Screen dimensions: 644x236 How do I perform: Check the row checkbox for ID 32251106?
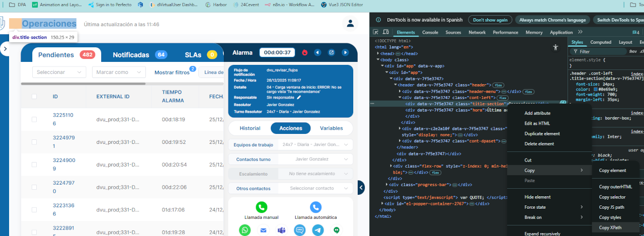click(x=34, y=119)
